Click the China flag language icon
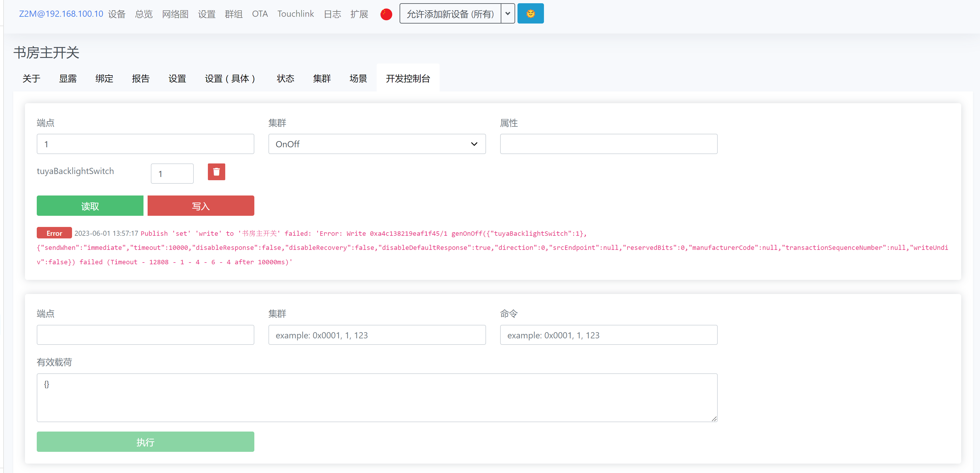This screenshot has height=473, width=980. pyautogui.click(x=386, y=14)
